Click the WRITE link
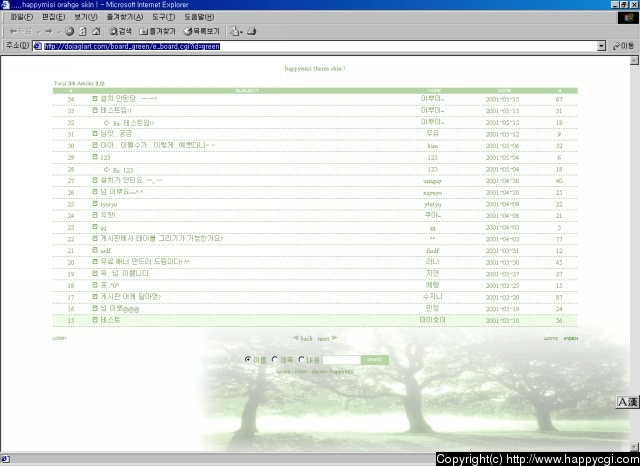Viewport: 640px width, 466px height. pos(551,338)
